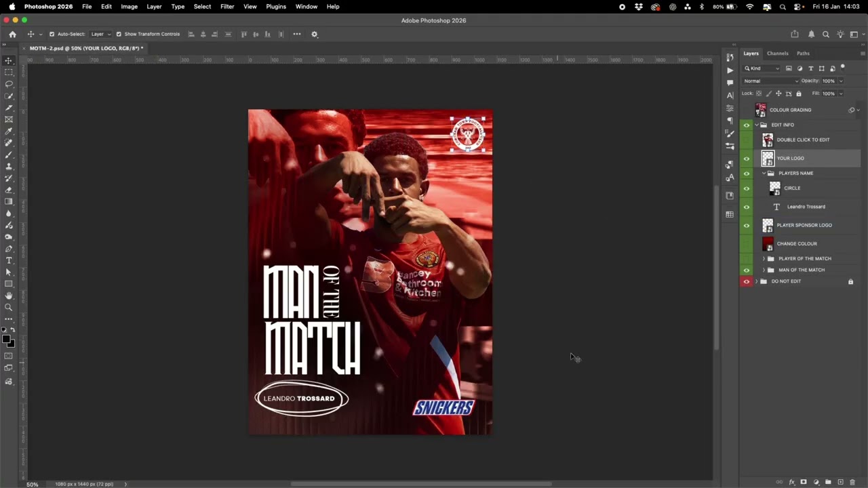Select the Hand tool
Image resolution: width=868 pixels, height=488 pixels.
pyautogui.click(x=9, y=296)
